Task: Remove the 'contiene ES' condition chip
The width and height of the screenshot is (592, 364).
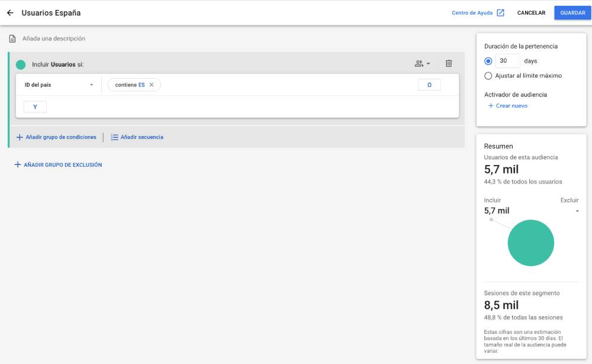Action: [152, 85]
